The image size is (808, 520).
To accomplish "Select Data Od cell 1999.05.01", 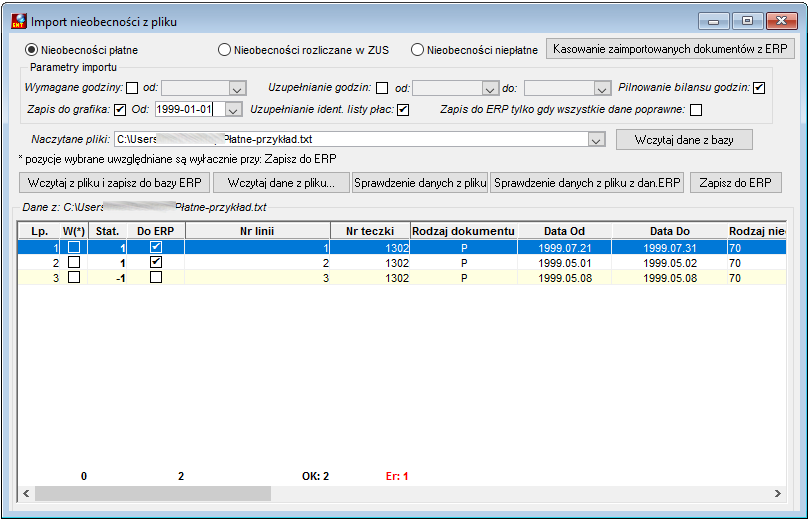I will coord(565,263).
